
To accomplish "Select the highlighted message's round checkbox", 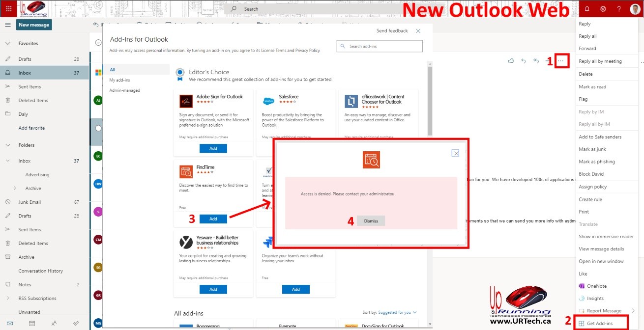I will tap(98, 128).
